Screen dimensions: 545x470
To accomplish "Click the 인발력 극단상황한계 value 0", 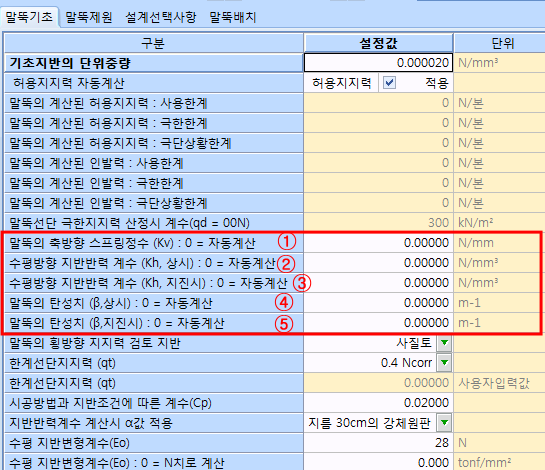I will click(x=379, y=203).
